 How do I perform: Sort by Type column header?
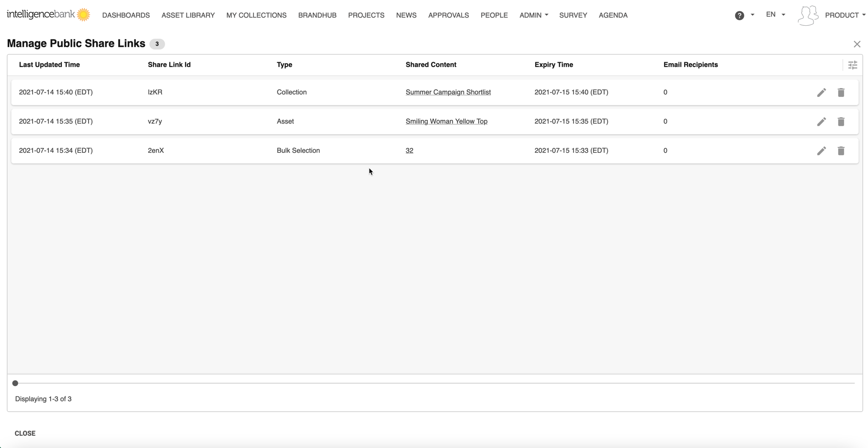(x=285, y=65)
